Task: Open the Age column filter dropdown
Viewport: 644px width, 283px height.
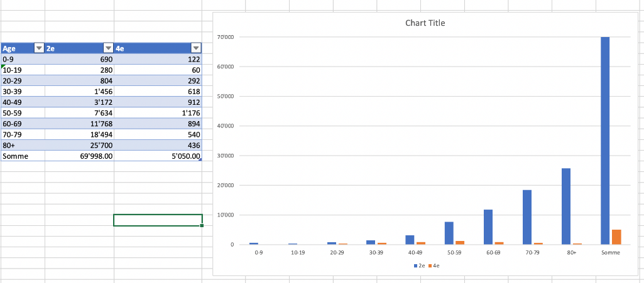Action: click(39, 48)
